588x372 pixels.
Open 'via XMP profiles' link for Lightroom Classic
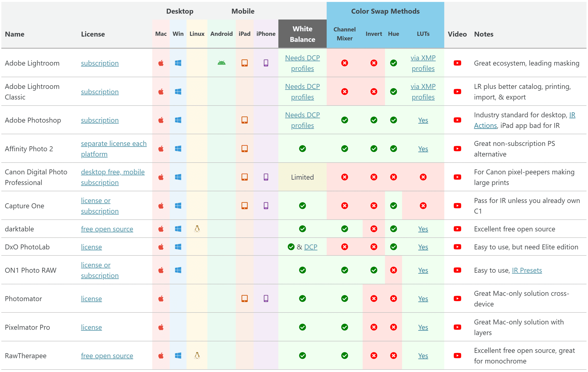tap(423, 92)
